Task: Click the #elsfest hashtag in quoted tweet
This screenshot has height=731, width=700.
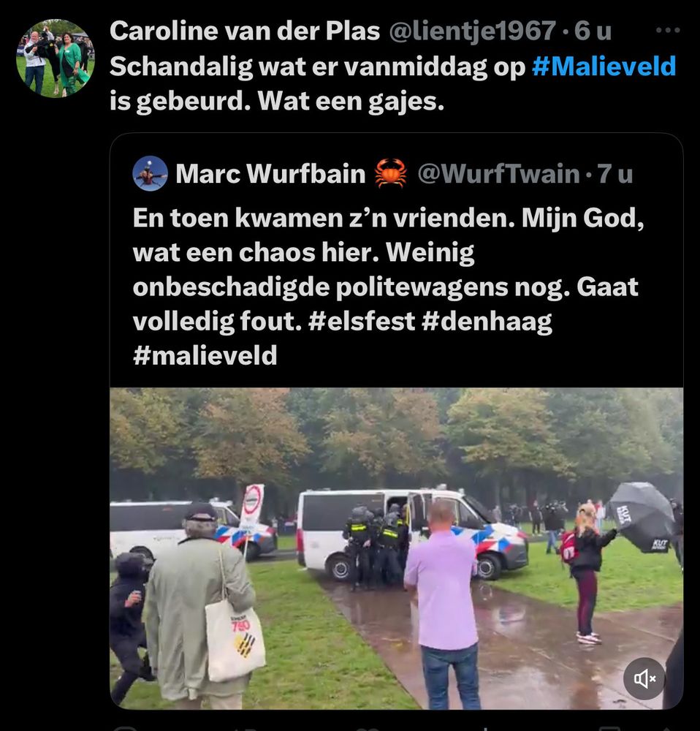Action: pyautogui.click(x=361, y=321)
